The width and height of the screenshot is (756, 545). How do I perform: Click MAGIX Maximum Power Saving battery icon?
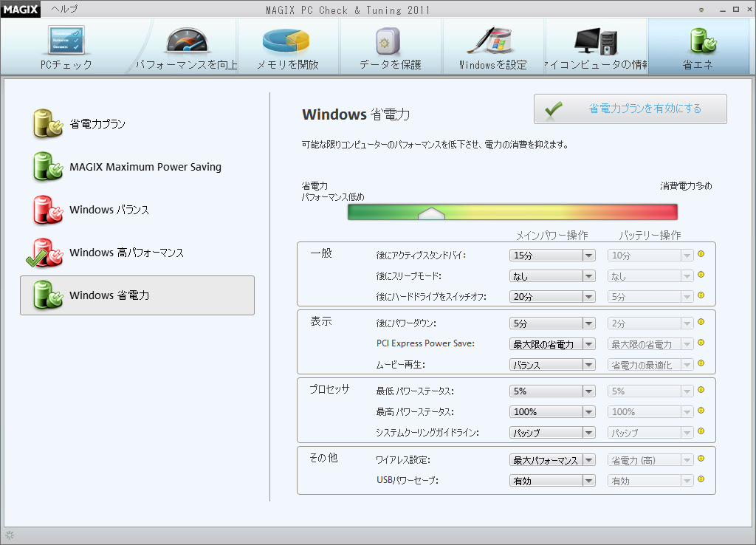click(x=48, y=166)
